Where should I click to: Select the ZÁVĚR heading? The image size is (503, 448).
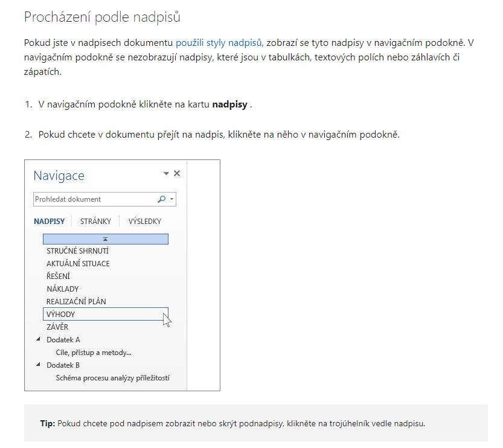[57, 327]
